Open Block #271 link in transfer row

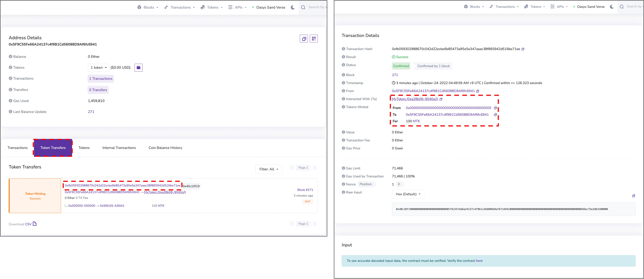pos(305,190)
